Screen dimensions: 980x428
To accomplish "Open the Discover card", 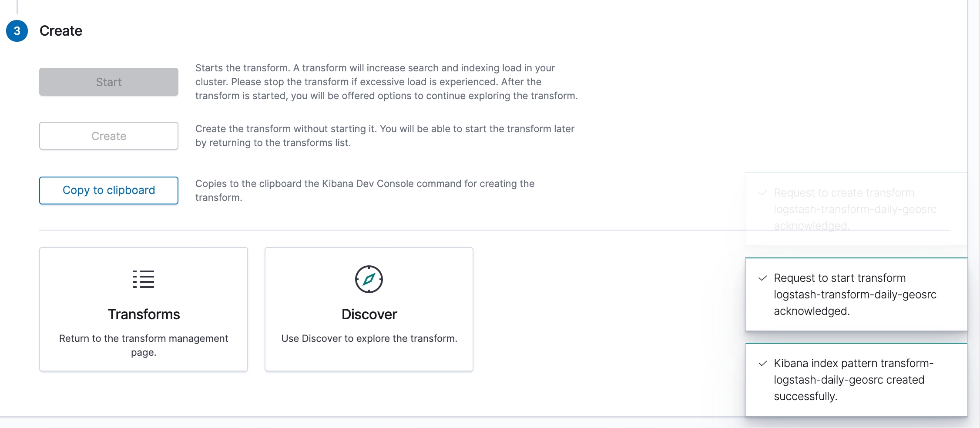I will (369, 309).
